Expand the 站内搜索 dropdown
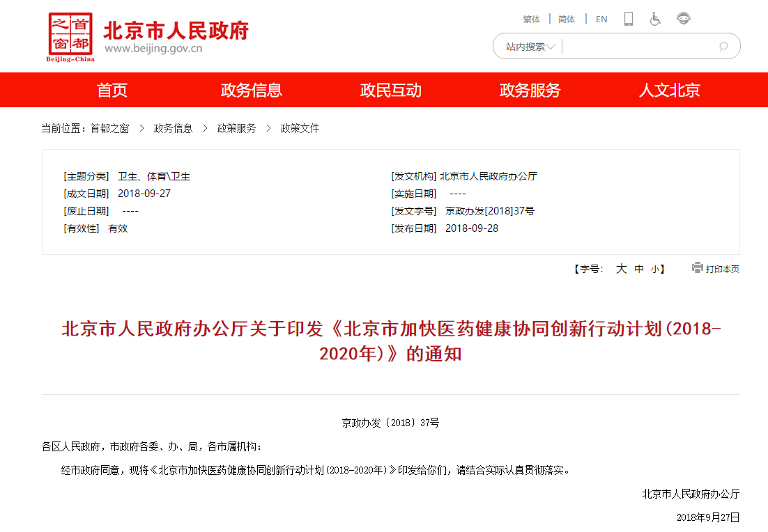This screenshot has height=532, width=768. coord(530,47)
